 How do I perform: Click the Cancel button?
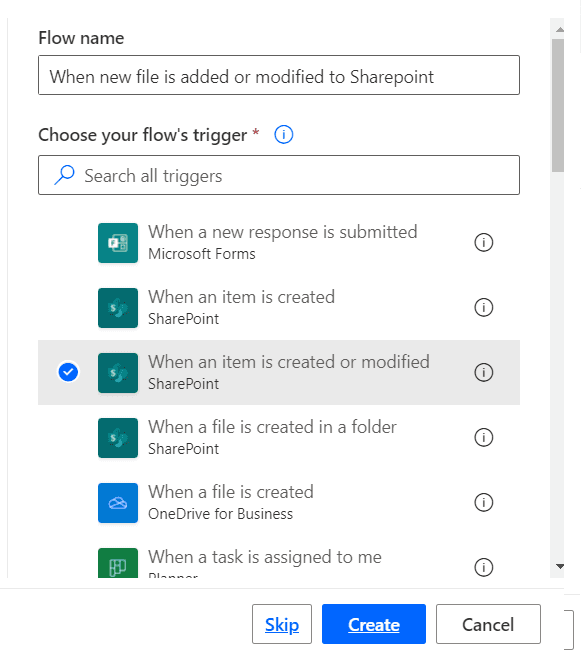(488, 624)
